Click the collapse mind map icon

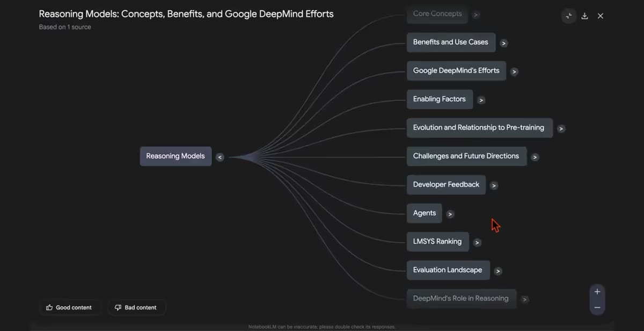pos(569,16)
